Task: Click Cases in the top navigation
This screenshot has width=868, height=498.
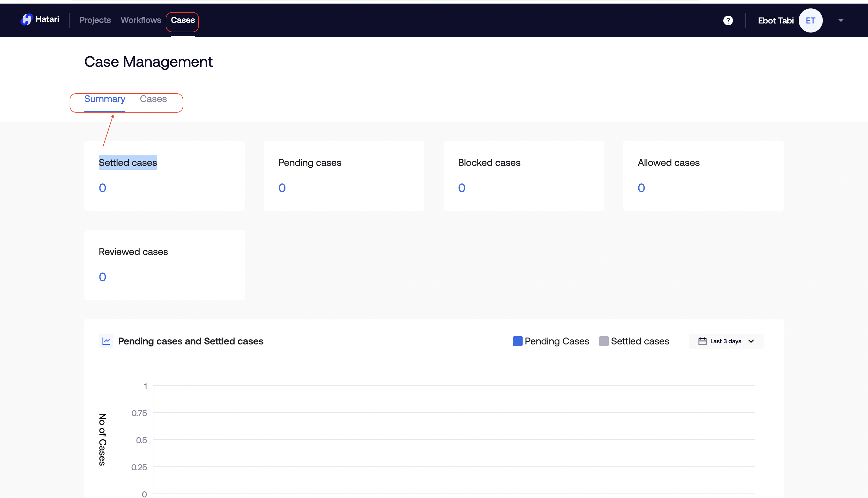Action: [x=183, y=20]
